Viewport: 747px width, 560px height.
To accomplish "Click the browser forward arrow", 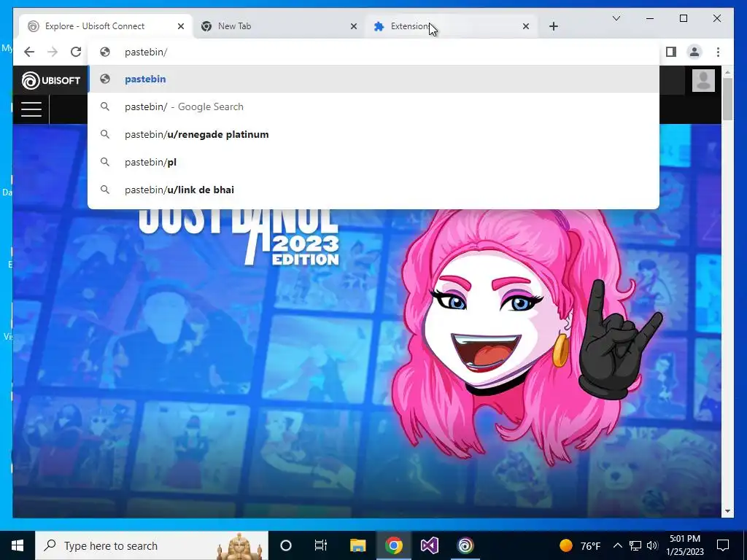I will point(53,52).
